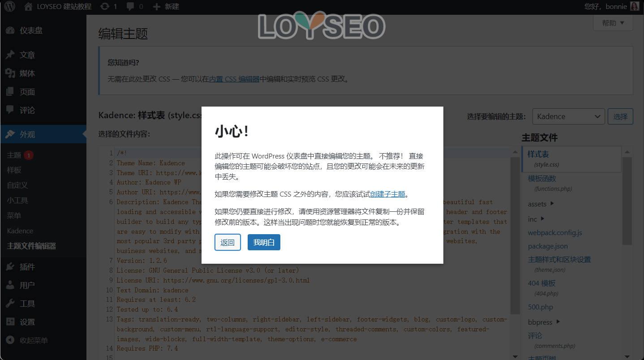Open the 主题 submenu item

click(x=14, y=155)
